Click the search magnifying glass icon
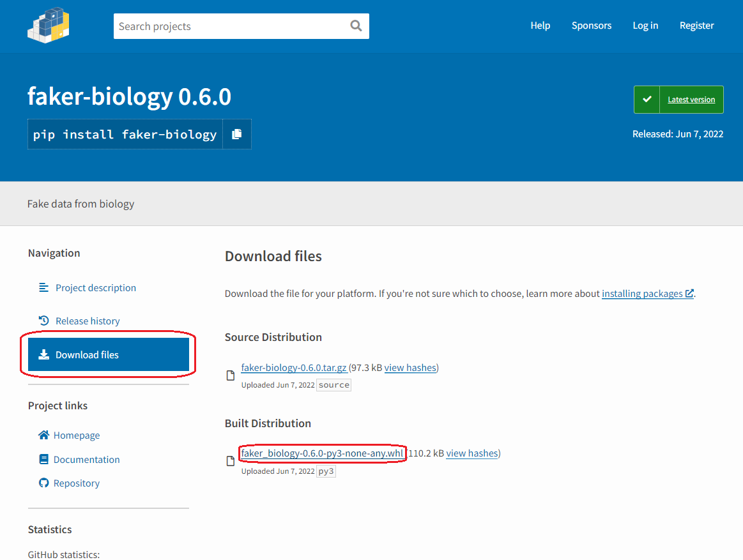 tap(356, 26)
